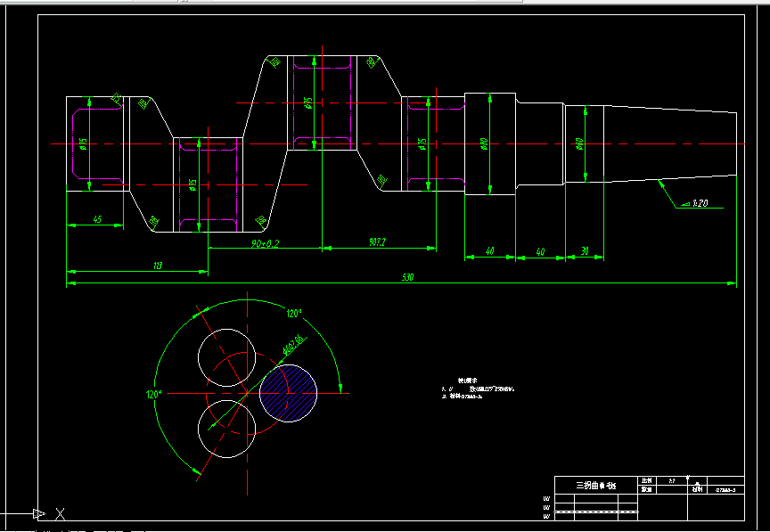Select ø75 text in the lowered crankpin
The height and width of the screenshot is (532, 770).
click(192, 185)
